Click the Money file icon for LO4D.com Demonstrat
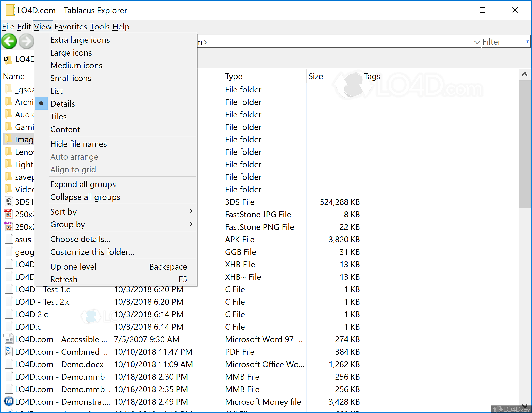532x413 pixels. click(9, 401)
